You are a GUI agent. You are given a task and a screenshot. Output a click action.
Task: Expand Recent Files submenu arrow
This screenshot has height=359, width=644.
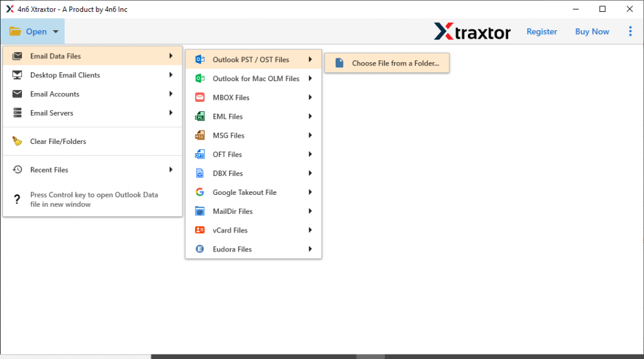171,169
